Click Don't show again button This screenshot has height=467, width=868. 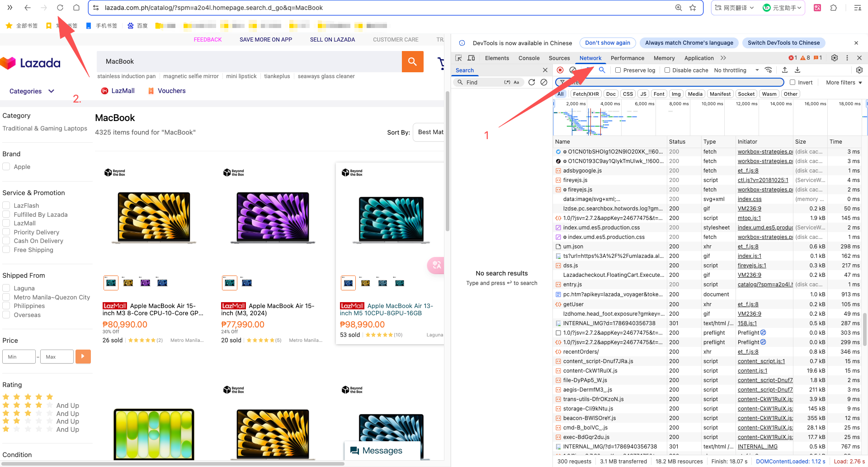[x=608, y=43]
